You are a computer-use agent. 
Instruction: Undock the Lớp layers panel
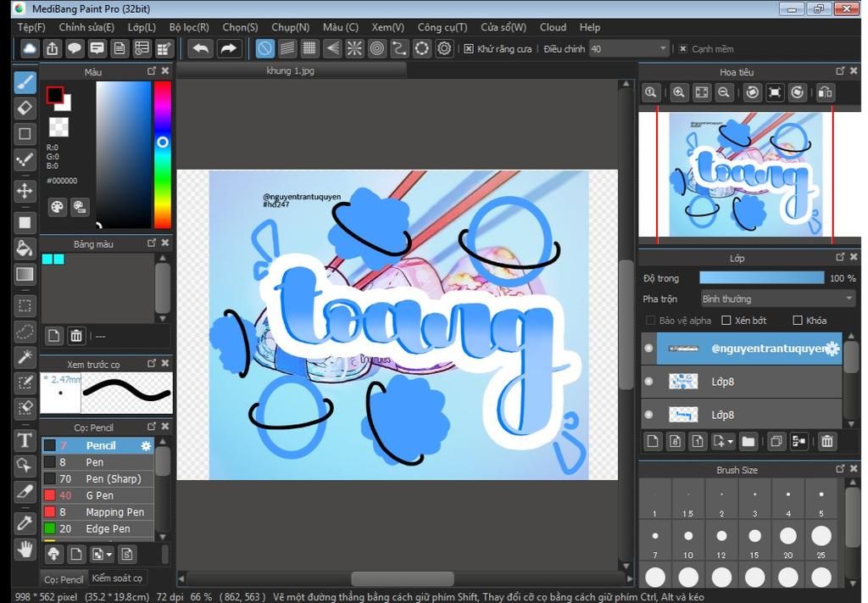click(x=840, y=257)
